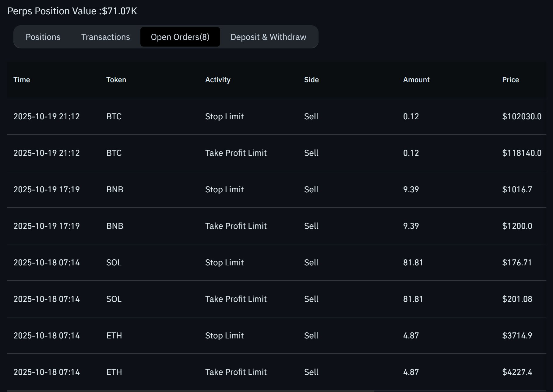Click the Amount column header
Viewport: 553px width, 392px height.
pos(416,80)
